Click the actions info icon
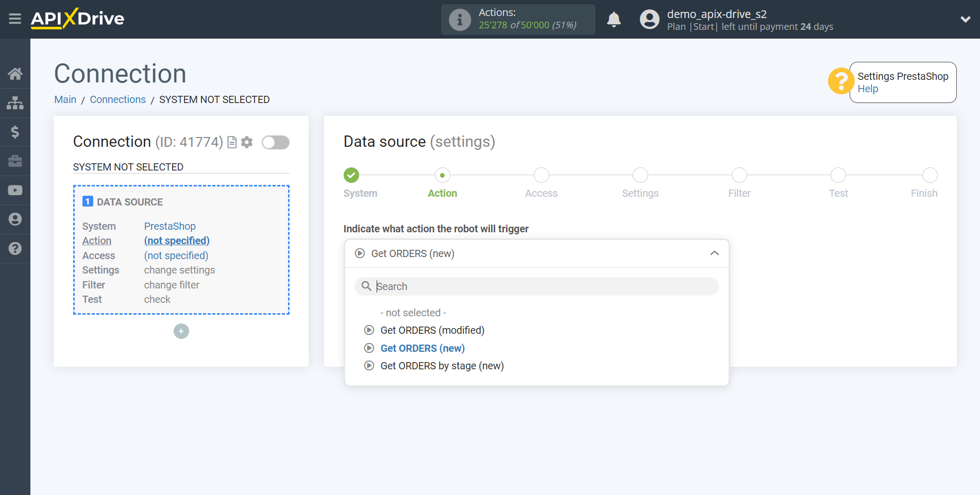Screen dimensions: 980x495 [460, 20]
